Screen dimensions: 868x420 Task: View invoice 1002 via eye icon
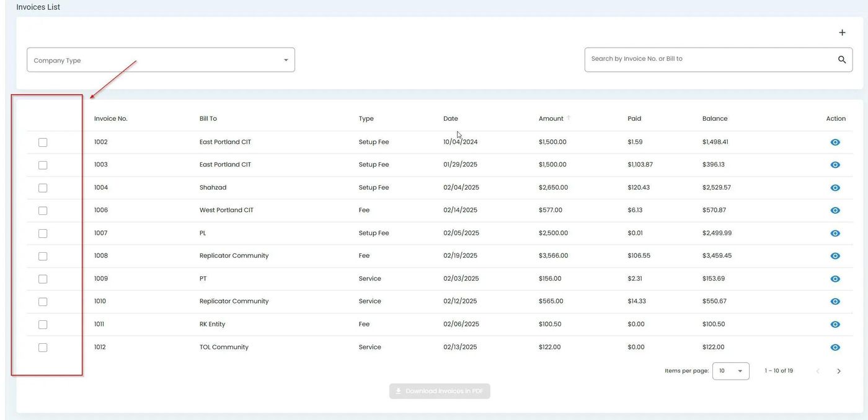coord(835,142)
